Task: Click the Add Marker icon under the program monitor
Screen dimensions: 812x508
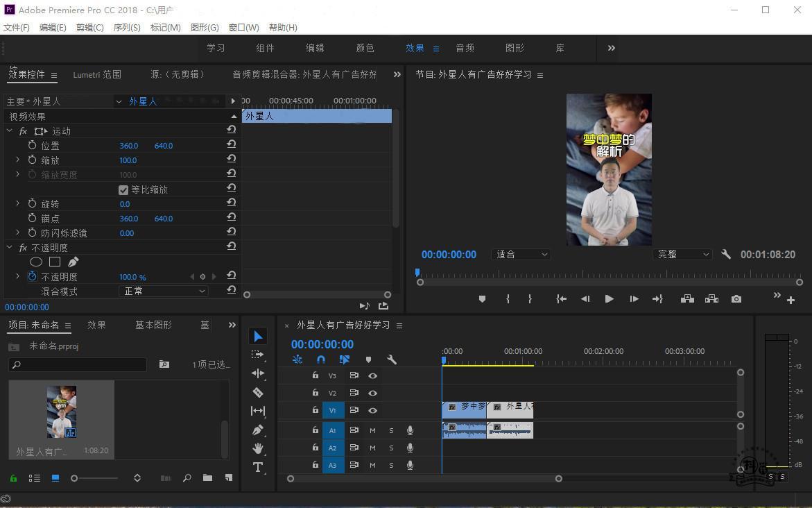Action: tap(483, 298)
